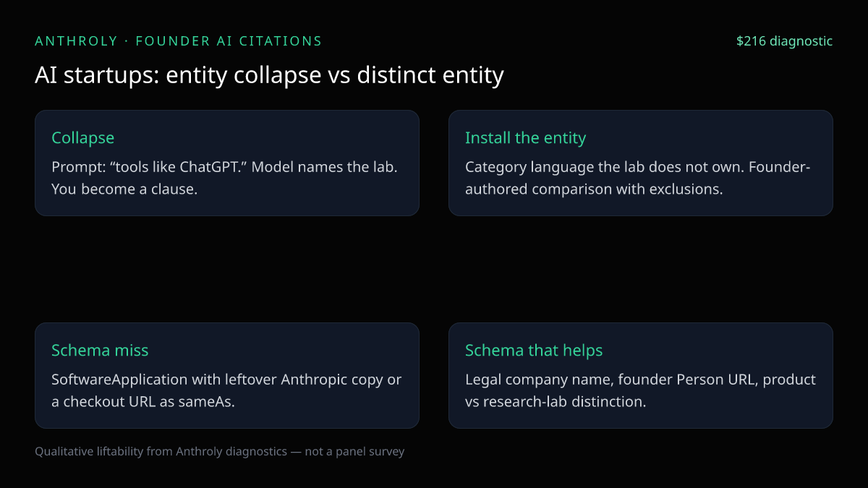
Task: Select the Install the entity heading
Action: click(525, 137)
